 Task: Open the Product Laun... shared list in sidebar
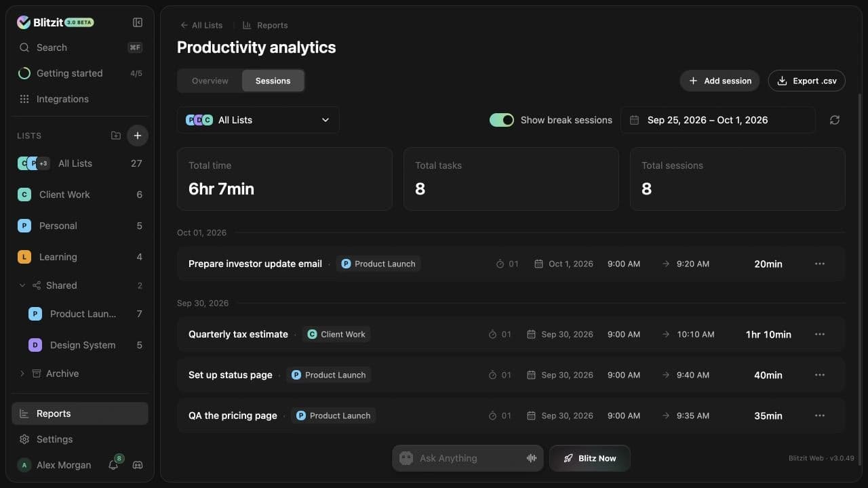point(85,314)
